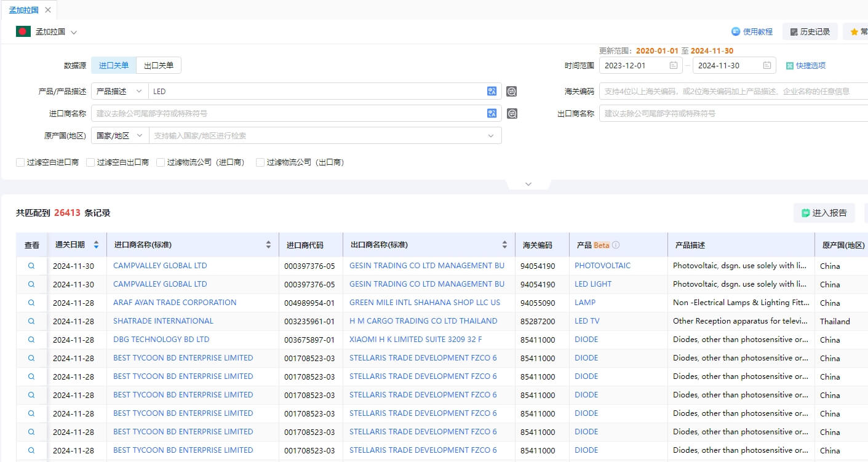View details magnifier for CAMPVALLEY PHOTOVOLTAIC row
This screenshot has width=868, height=462.
[31, 266]
